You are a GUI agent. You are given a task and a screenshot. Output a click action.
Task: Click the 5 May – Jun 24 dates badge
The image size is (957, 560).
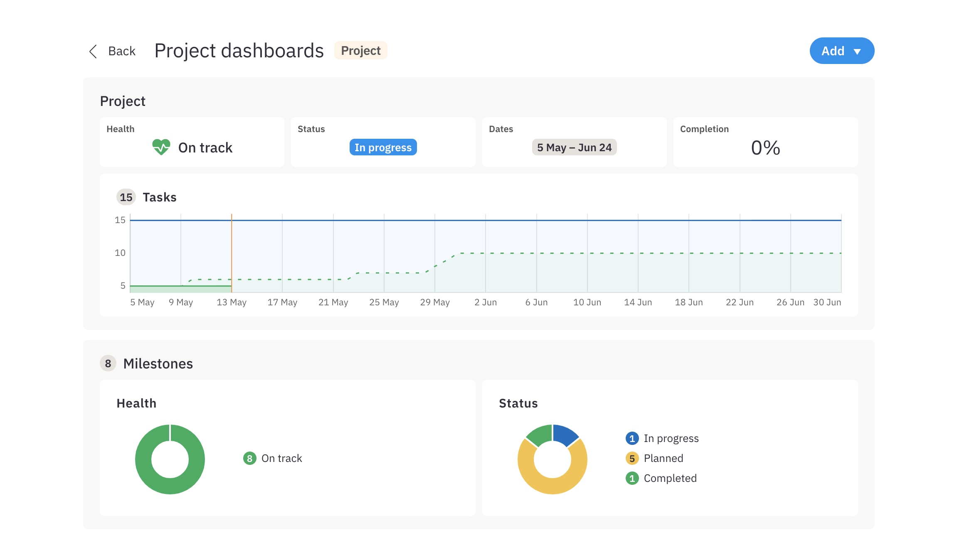574,147
